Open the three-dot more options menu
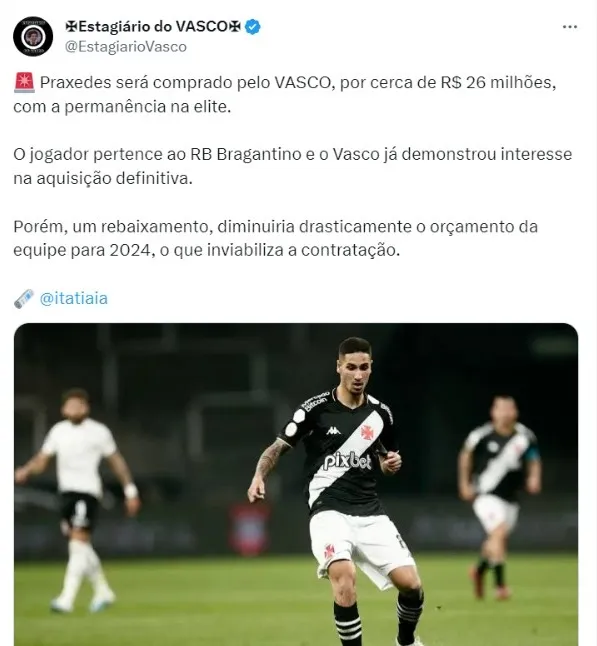597x646 pixels. 569,27
